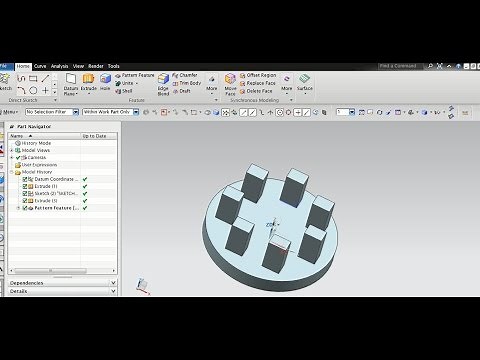
Task: Expand the Pattern Feature tree node
Action: [18, 208]
